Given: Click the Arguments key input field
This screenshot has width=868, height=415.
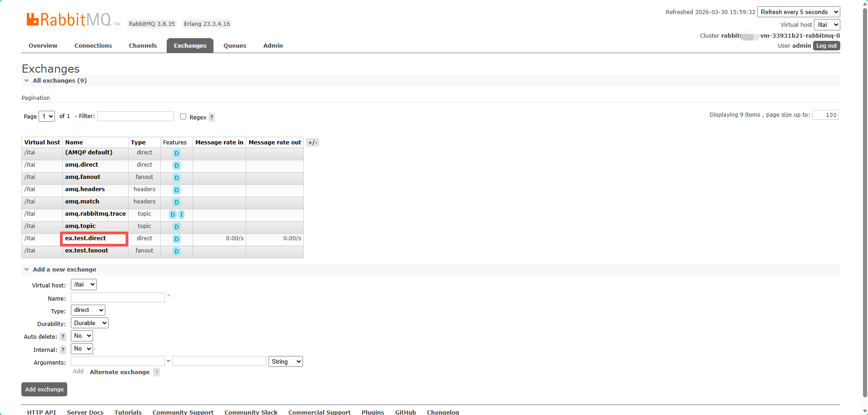Looking at the screenshot, I should [118, 361].
